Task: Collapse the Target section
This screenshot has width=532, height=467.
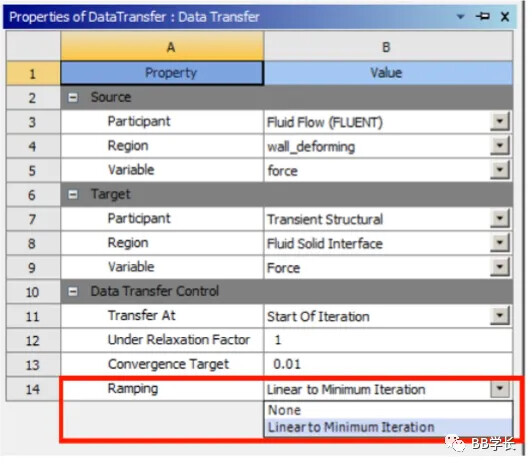Action: [x=73, y=195]
